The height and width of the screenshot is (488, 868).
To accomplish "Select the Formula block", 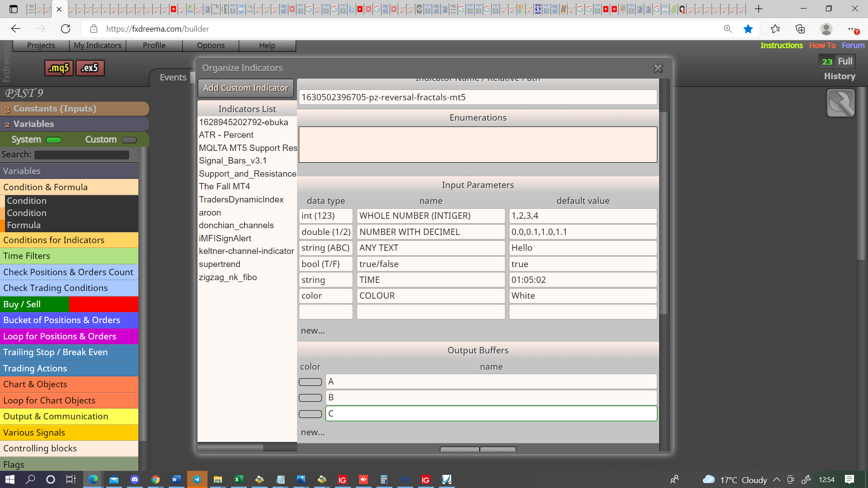I will (x=24, y=225).
